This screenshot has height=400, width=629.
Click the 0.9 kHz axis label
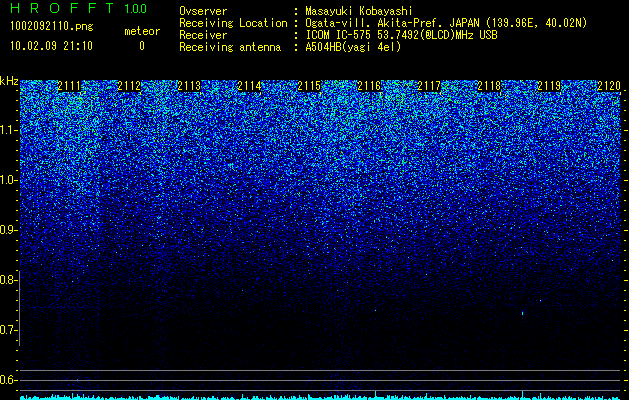click(x=8, y=230)
